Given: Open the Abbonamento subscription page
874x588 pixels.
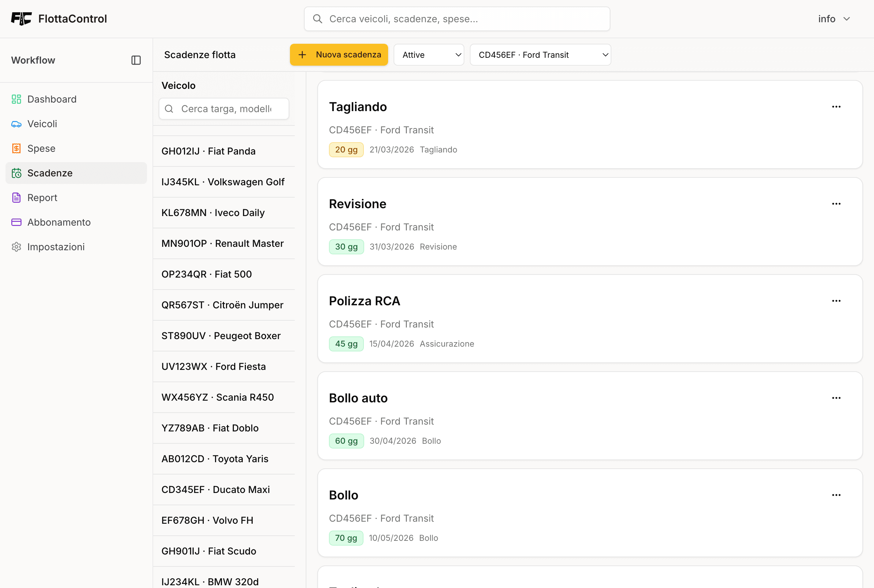Looking at the screenshot, I should (x=59, y=222).
